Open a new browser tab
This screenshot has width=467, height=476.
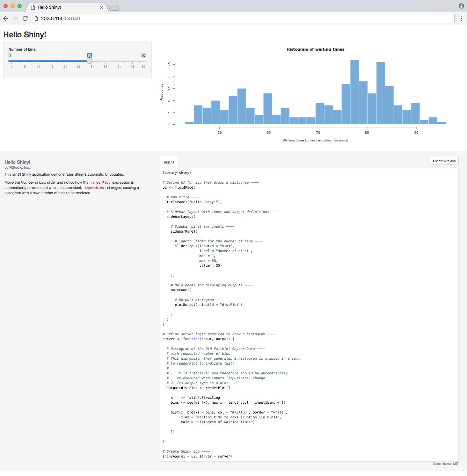coord(114,7)
